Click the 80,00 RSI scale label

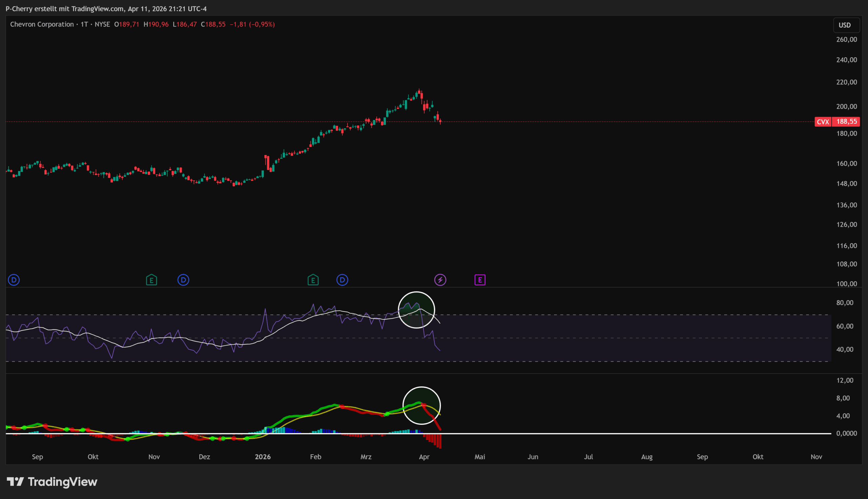coord(845,303)
